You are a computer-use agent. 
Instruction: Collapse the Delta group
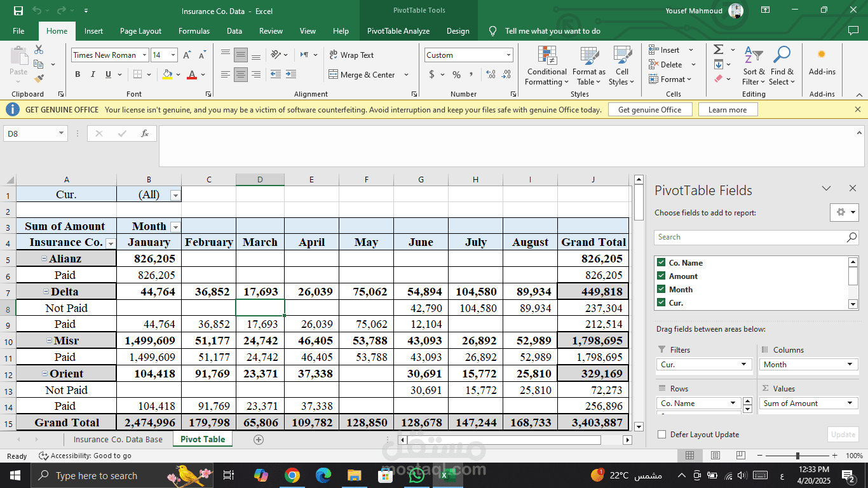point(46,292)
